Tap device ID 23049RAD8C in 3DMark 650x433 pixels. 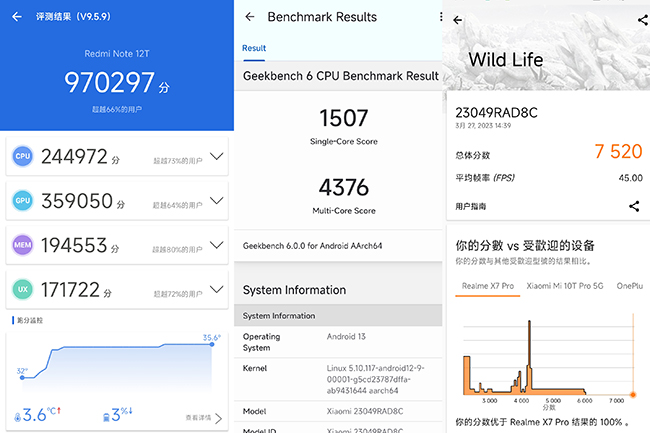[496, 112]
